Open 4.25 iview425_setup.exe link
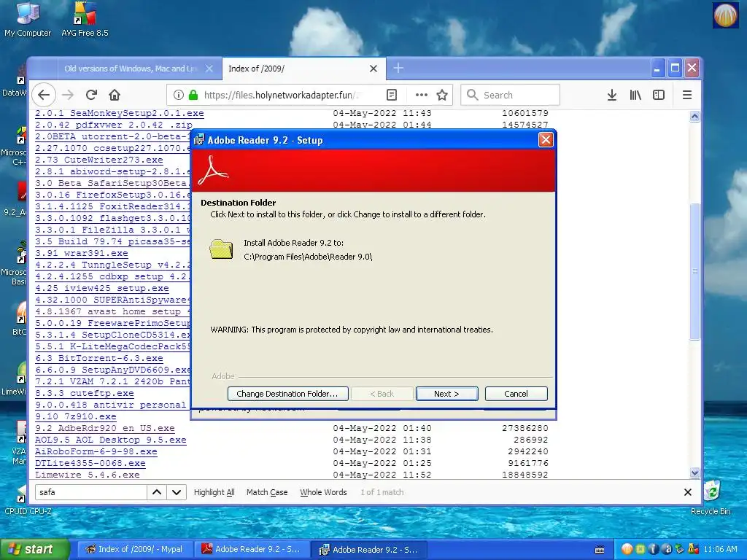Screen dimensions: 747x560 coord(102,288)
